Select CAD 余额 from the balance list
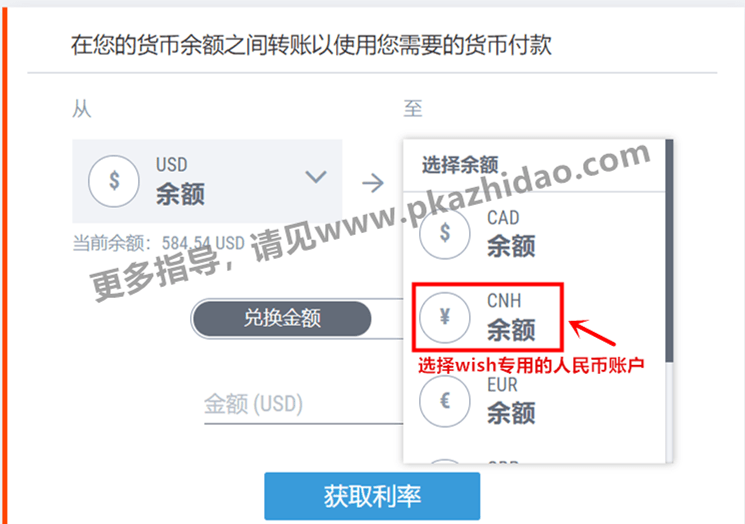 point(534,233)
